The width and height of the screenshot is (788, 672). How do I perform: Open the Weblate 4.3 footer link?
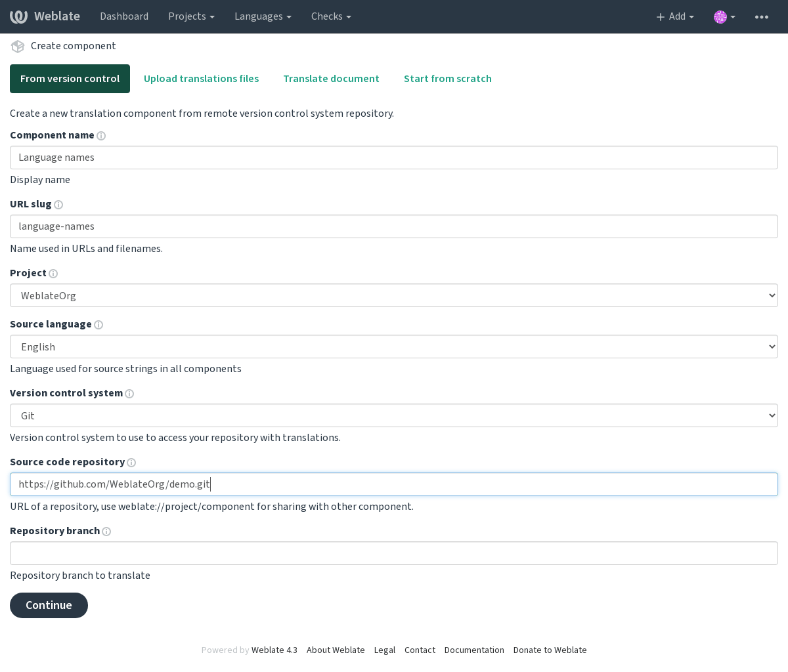(x=274, y=650)
